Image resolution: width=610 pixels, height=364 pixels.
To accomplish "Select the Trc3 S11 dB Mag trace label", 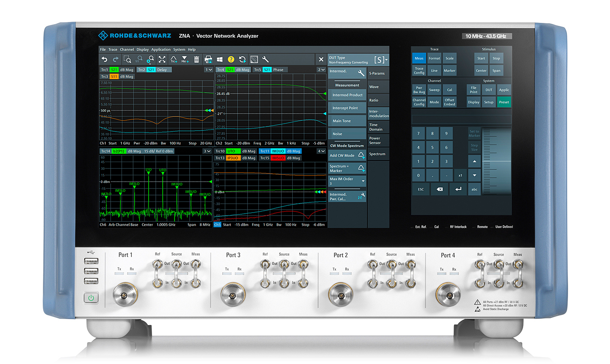I will pos(117,77).
